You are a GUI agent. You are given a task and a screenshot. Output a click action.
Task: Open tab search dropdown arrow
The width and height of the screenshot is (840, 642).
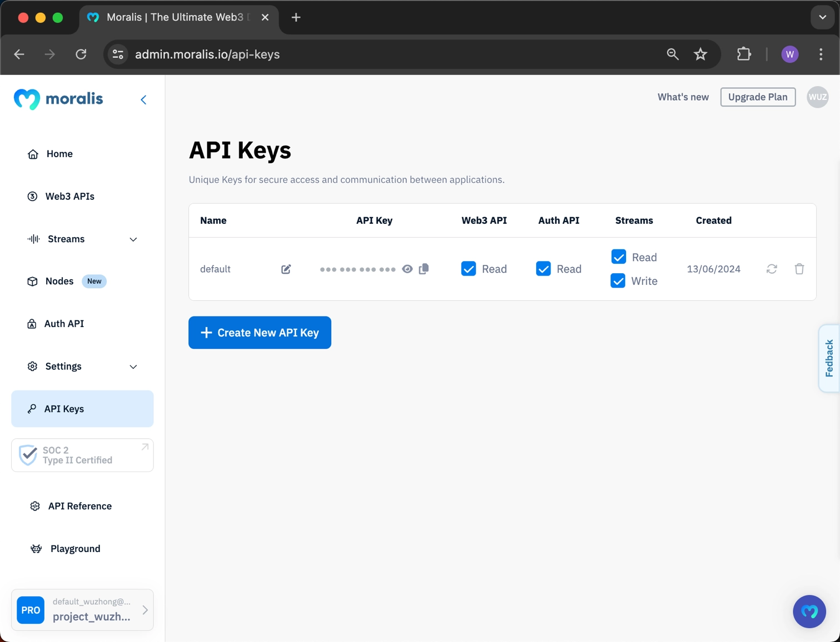[823, 18]
